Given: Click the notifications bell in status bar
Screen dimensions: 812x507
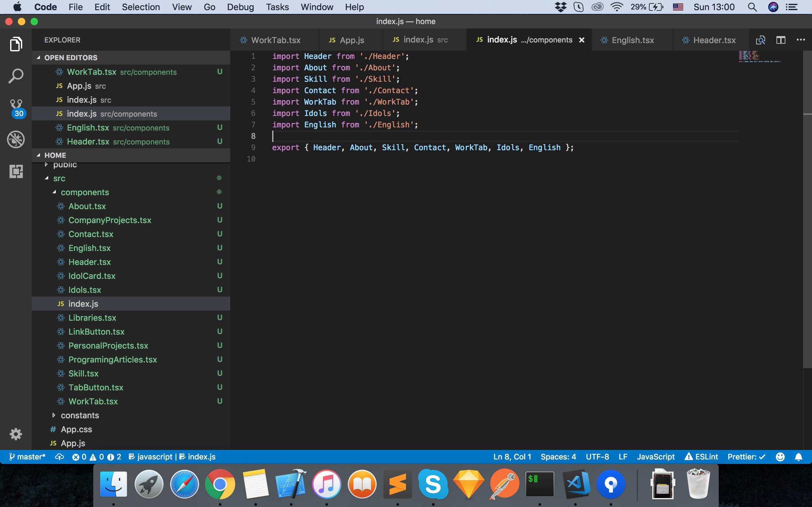Looking at the screenshot, I should [799, 457].
